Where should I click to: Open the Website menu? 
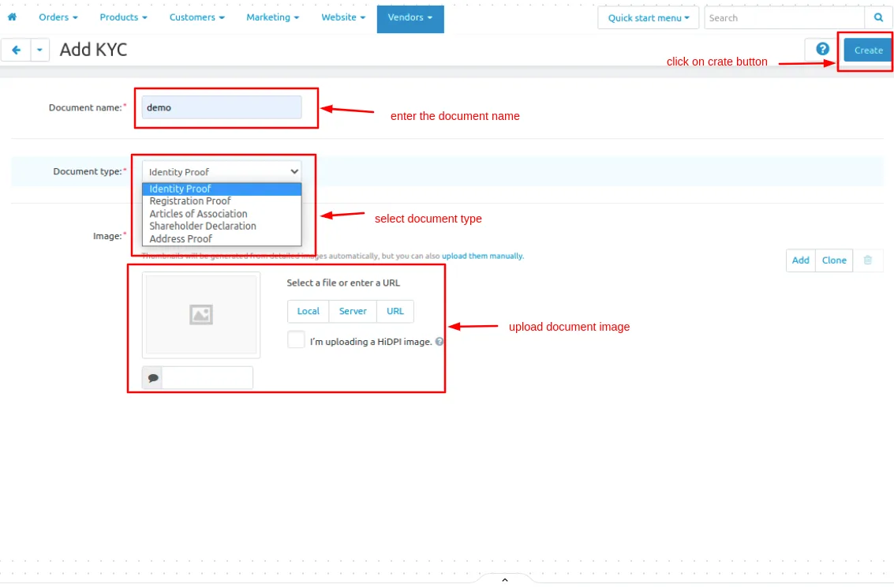click(x=343, y=17)
